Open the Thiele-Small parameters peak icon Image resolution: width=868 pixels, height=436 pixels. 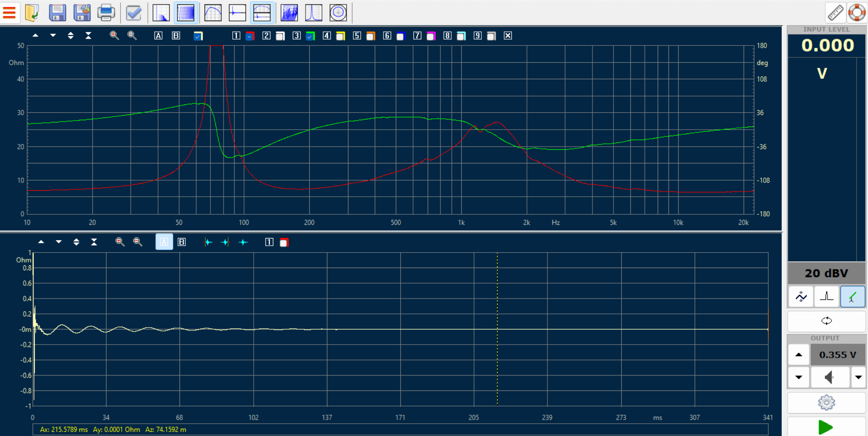pyautogui.click(x=314, y=13)
